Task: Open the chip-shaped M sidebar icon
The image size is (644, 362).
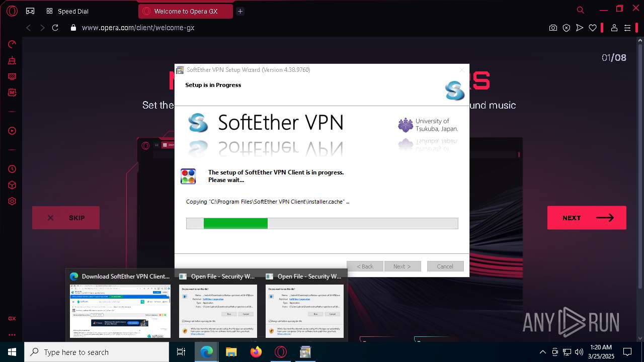Action: tap(12, 93)
